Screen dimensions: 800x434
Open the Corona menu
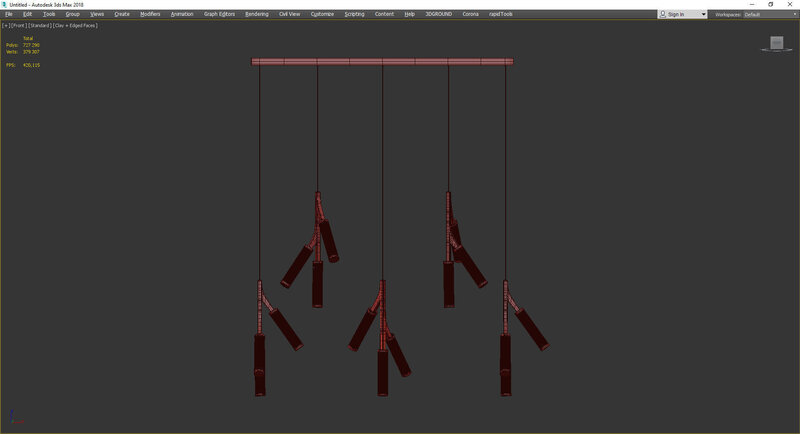pyautogui.click(x=470, y=14)
